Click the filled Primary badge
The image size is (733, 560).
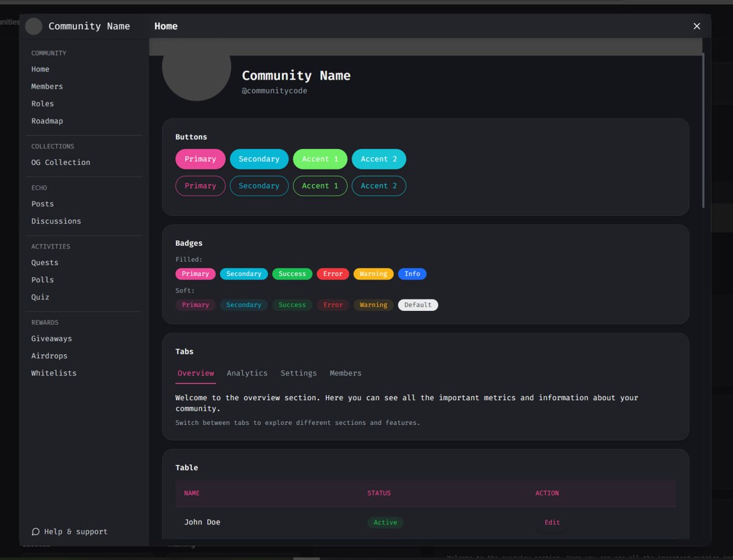coord(195,274)
